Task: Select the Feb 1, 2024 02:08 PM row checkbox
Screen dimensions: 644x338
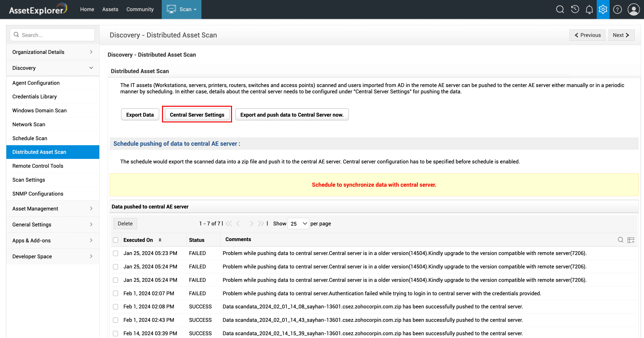Action: tap(116, 307)
